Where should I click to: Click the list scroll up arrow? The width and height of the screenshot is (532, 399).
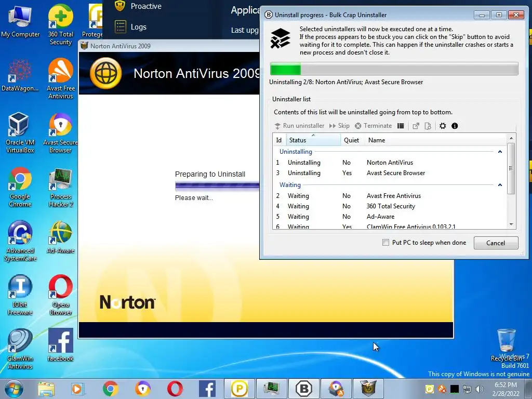[511, 138]
